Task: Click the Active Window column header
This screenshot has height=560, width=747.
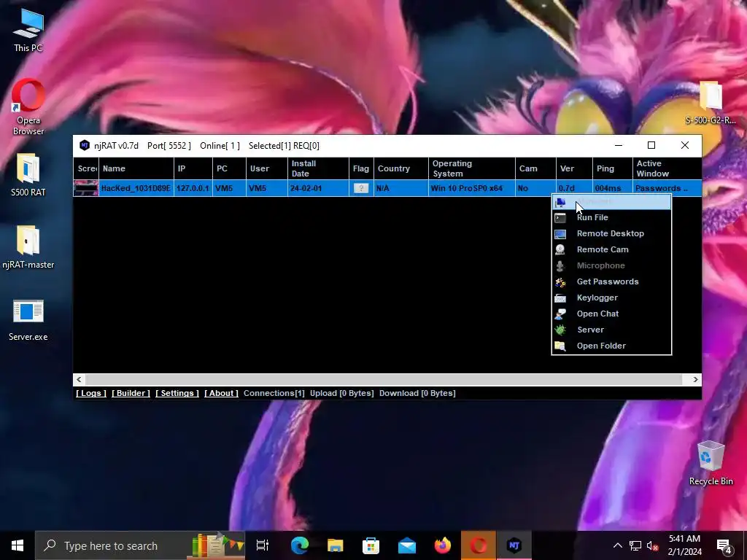Action: (667, 168)
